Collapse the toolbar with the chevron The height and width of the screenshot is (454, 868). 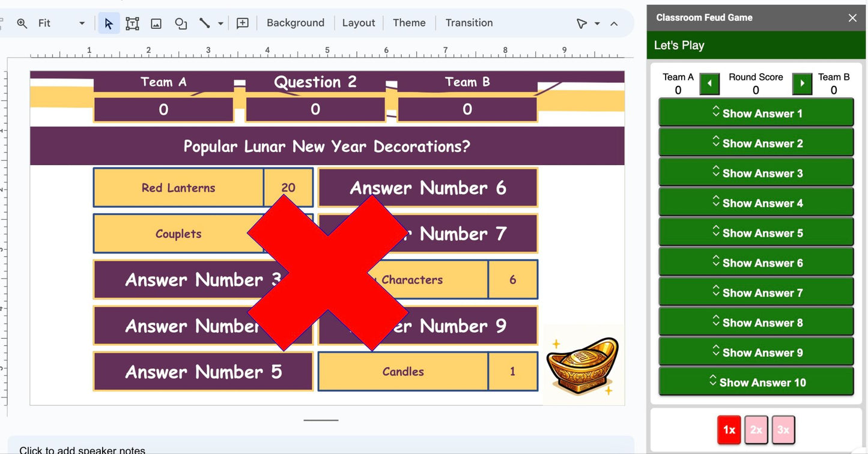pos(614,23)
